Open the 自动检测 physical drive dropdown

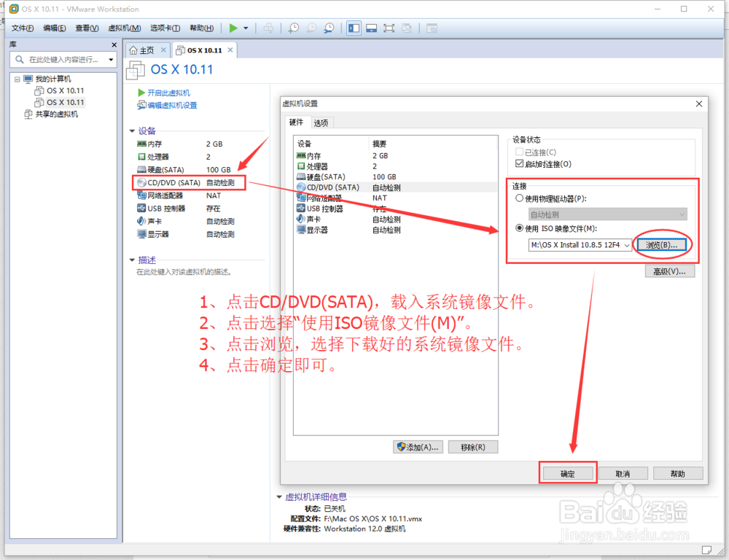click(608, 214)
